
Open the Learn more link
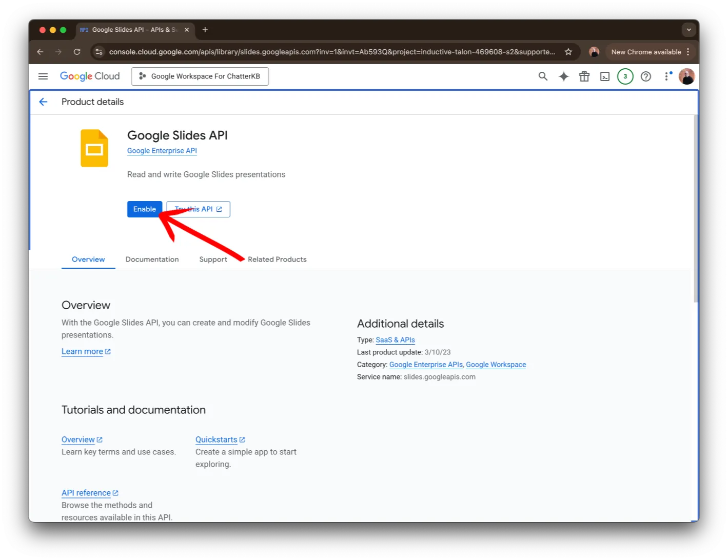(x=86, y=352)
